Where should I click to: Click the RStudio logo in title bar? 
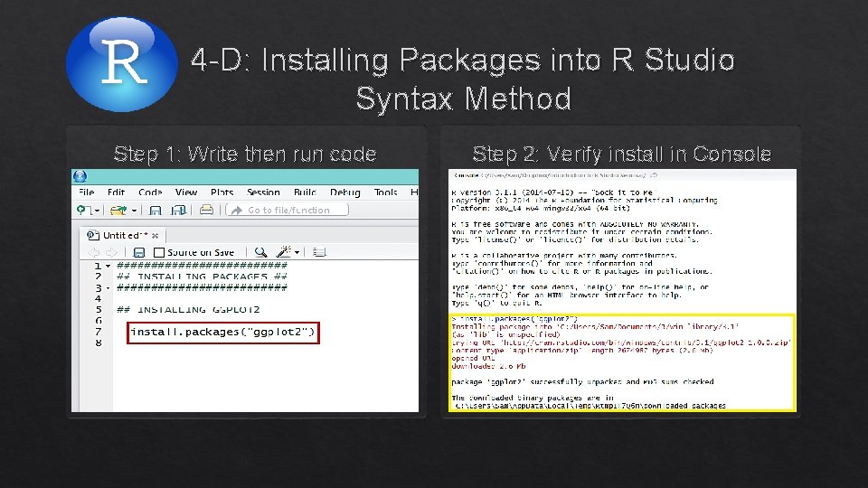(x=80, y=176)
